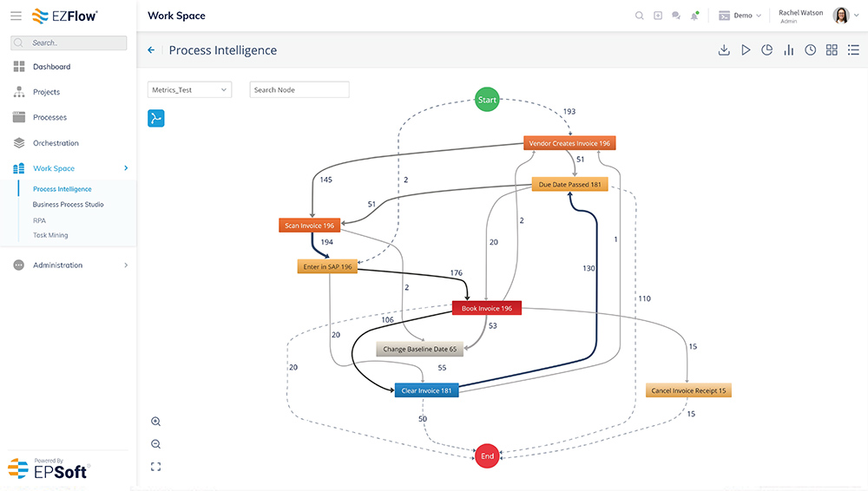Open Processes from sidebar
This screenshot has height=491, width=868.
(x=49, y=117)
